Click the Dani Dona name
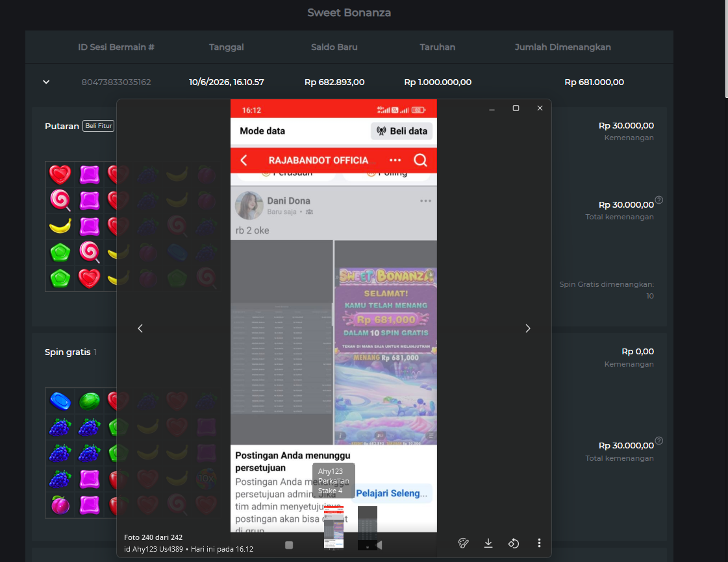This screenshot has width=728, height=562. point(288,201)
